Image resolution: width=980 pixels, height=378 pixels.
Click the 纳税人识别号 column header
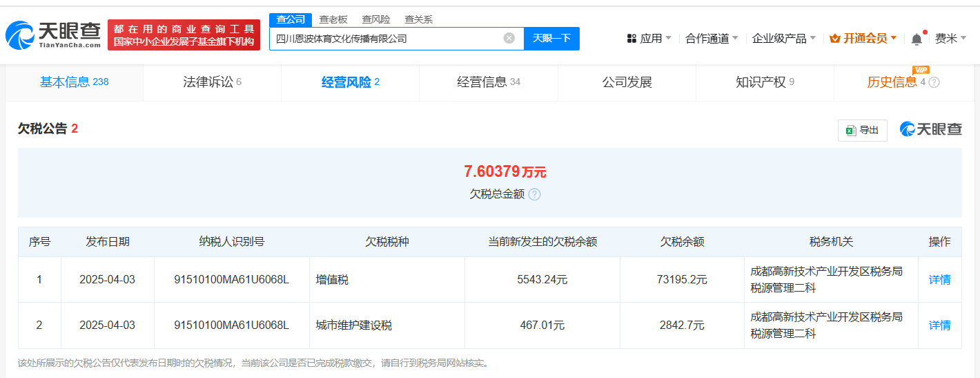click(x=231, y=242)
